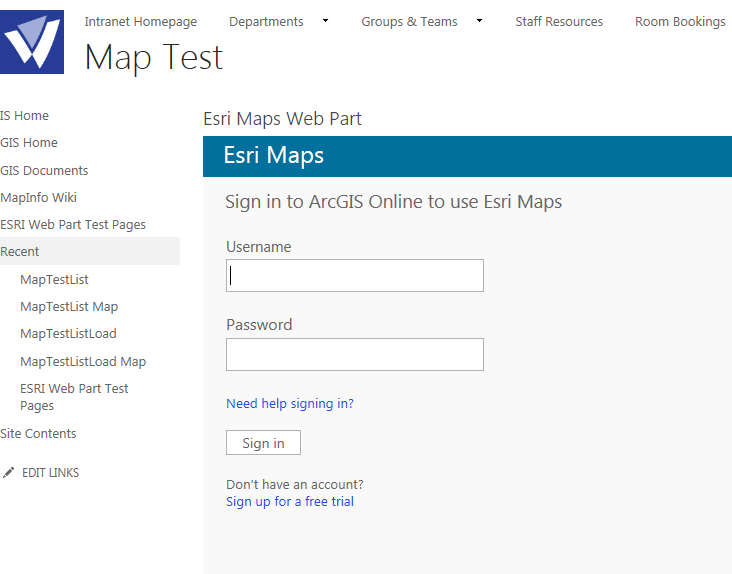Open IS Home in sidebar
The image size is (732, 574).
[x=24, y=116]
